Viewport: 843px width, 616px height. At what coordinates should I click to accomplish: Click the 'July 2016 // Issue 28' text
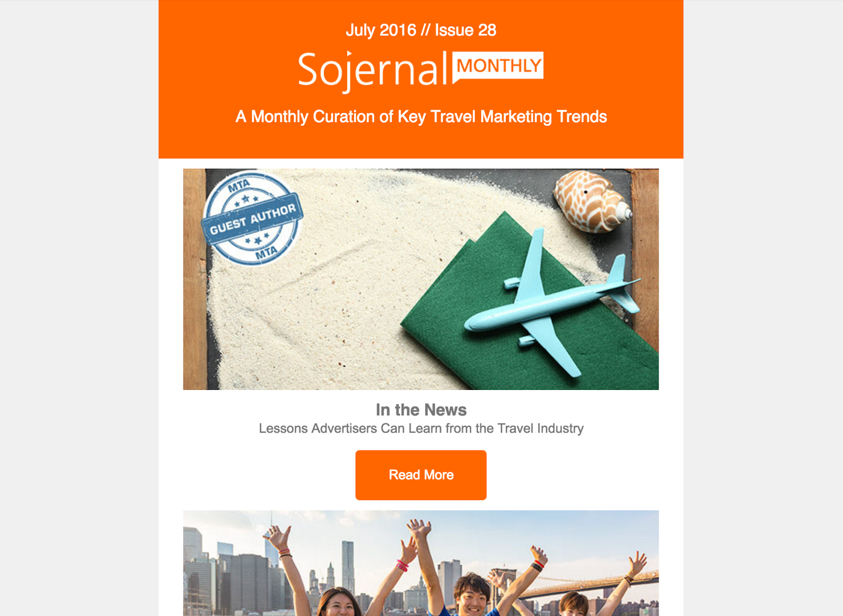point(421,30)
